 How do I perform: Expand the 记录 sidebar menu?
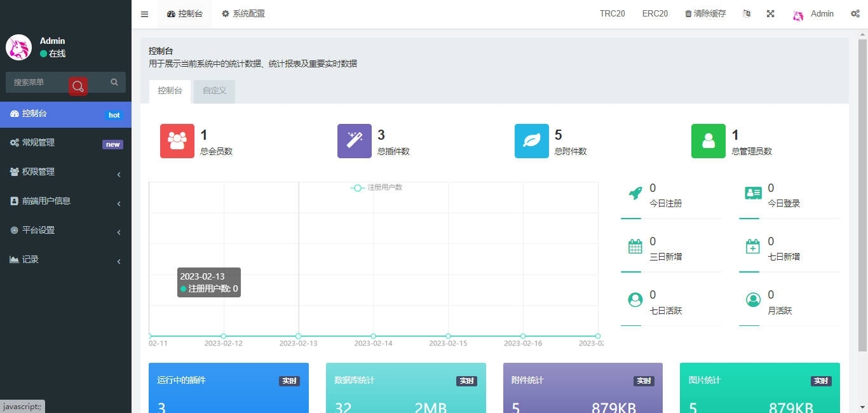(x=65, y=259)
